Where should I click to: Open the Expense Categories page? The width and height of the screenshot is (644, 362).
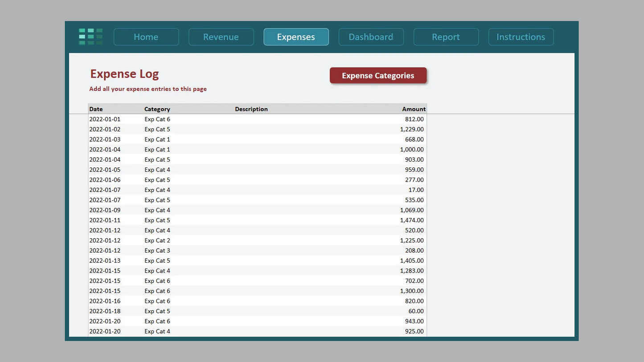pos(378,75)
